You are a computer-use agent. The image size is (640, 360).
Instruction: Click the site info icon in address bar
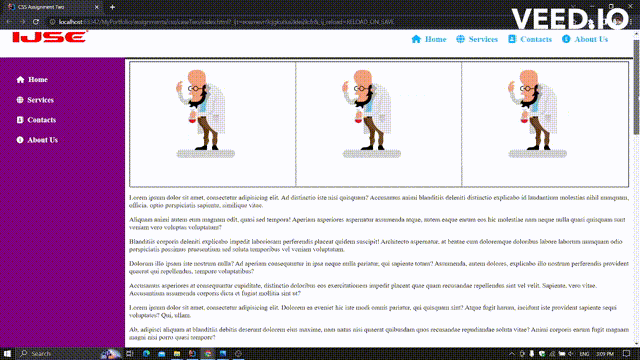[x=52, y=22]
